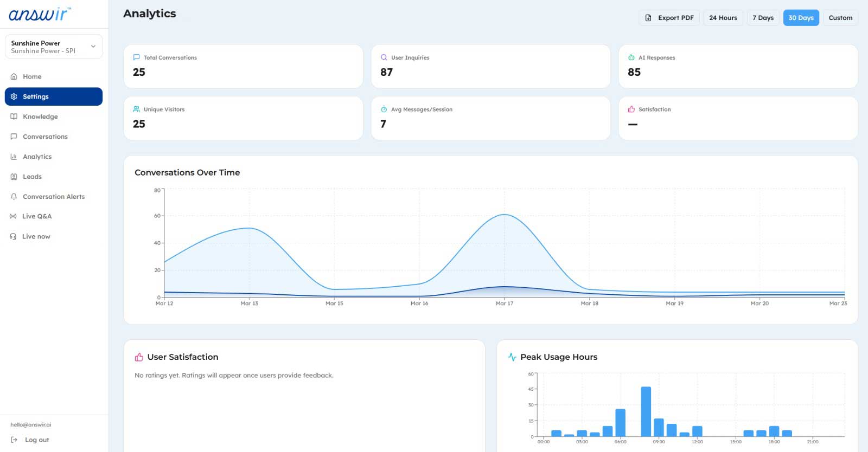Click the Leads contact icon

tap(14, 177)
